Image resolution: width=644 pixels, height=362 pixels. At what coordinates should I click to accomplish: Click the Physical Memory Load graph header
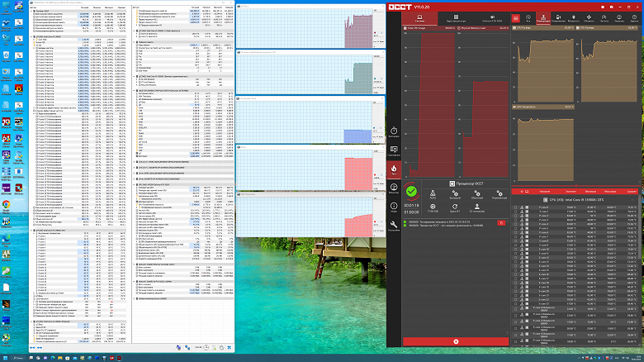(483, 28)
